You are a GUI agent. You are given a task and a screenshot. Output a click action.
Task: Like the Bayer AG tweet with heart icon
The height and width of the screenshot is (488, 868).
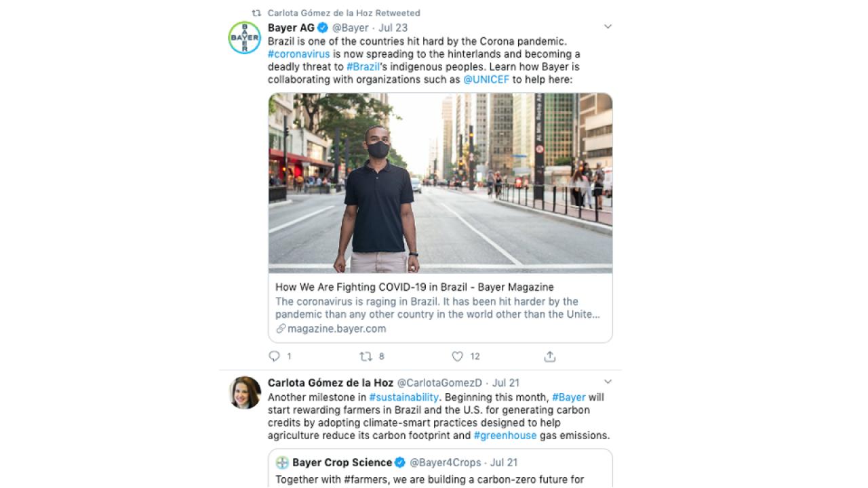tap(458, 356)
